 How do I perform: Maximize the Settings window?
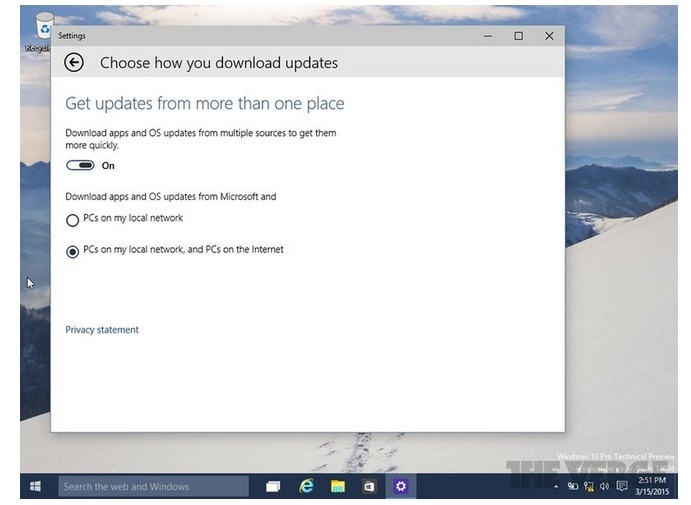[x=518, y=36]
